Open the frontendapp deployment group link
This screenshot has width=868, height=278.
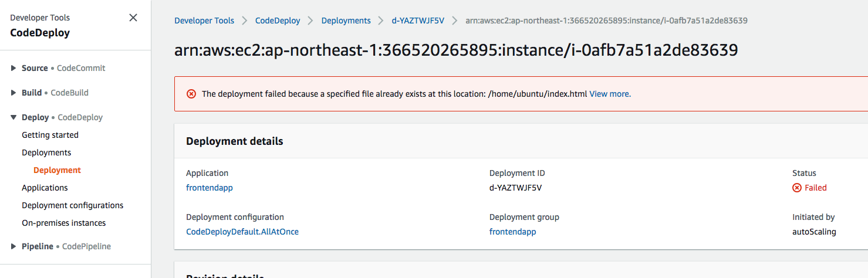click(x=512, y=232)
